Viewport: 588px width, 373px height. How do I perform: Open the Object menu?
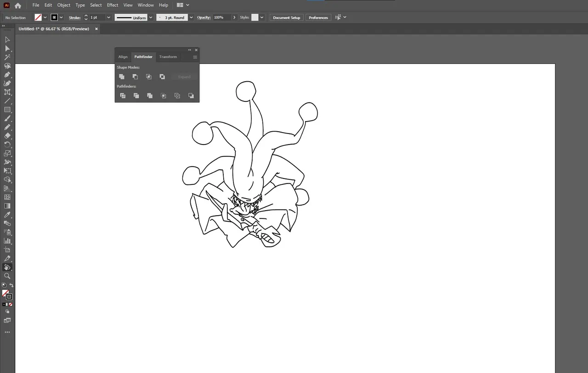[64, 5]
